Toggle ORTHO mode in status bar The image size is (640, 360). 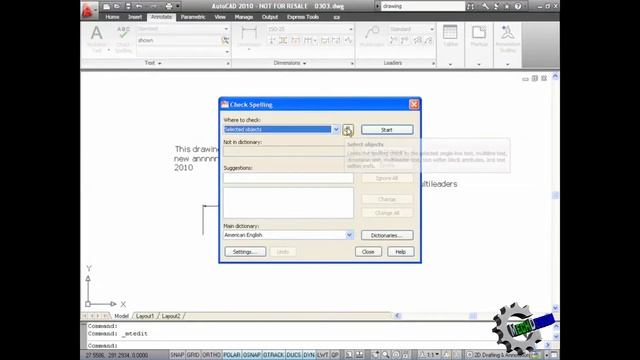(x=211, y=355)
